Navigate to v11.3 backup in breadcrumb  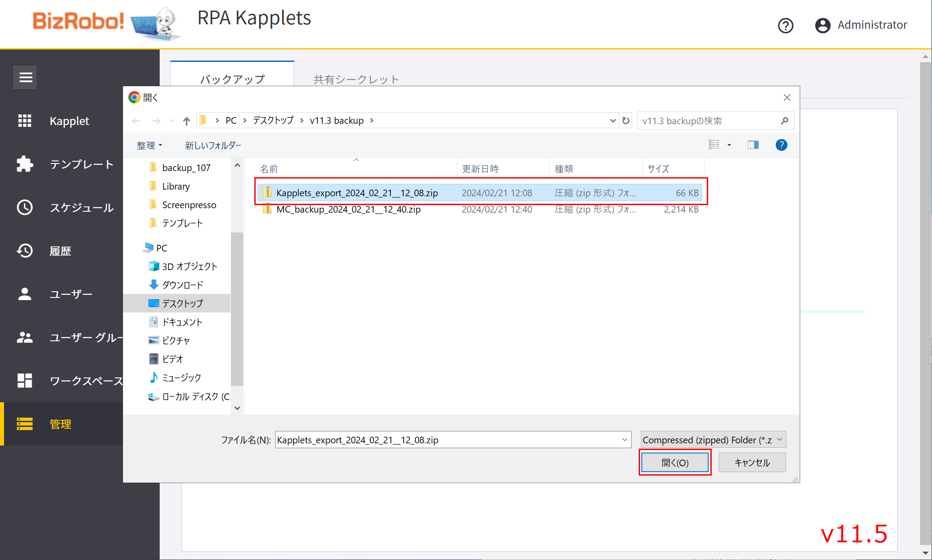click(337, 121)
